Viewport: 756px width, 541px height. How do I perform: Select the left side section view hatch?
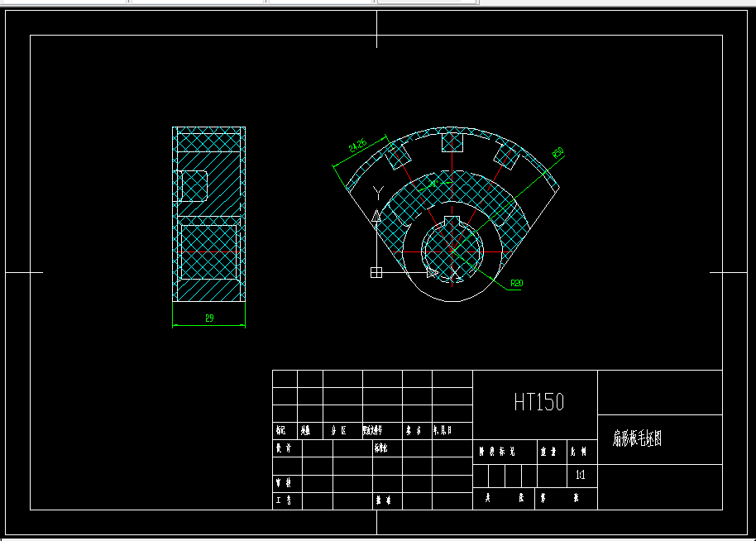pyautogui.click(x=208, y=214)
